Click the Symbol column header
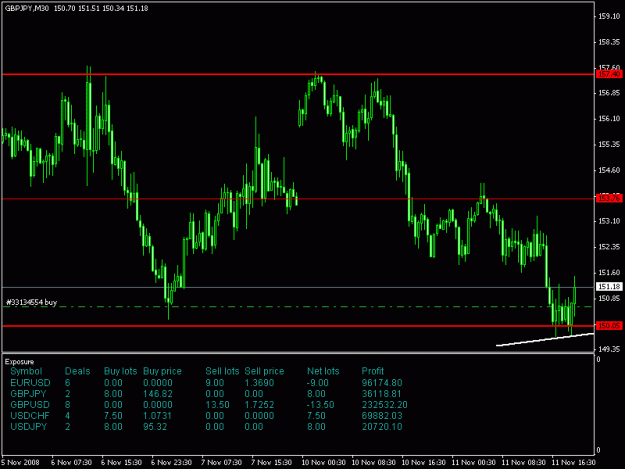 [x=26, y=371]
